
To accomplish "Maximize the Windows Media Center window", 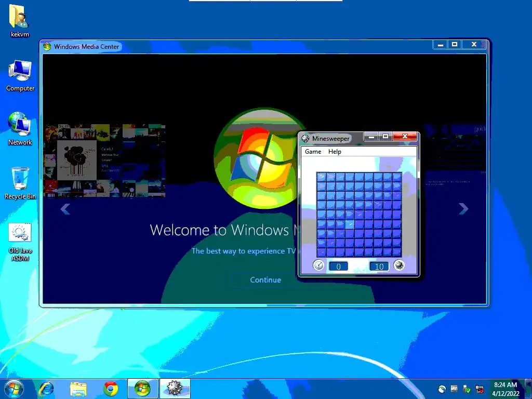I will pos(455,45).
